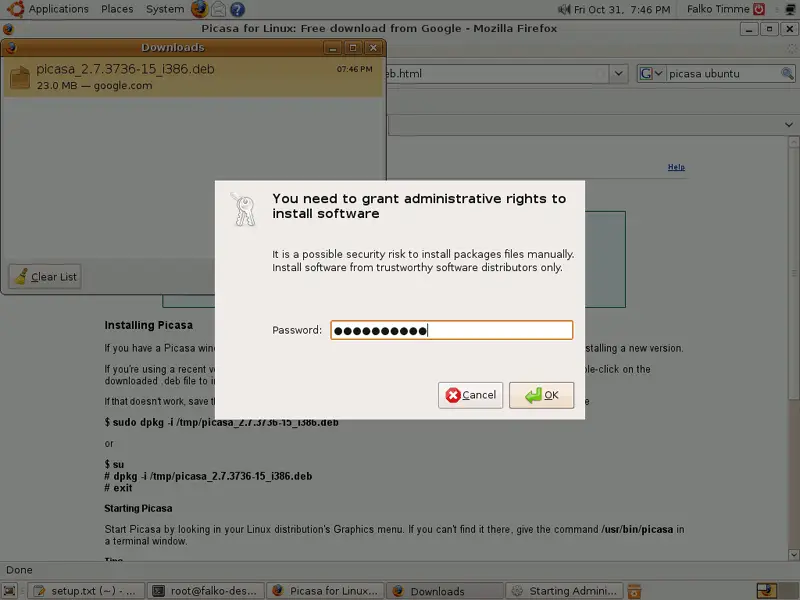Expand the address bar history dropdown
800x600 pixels.
tap(618, 73)
